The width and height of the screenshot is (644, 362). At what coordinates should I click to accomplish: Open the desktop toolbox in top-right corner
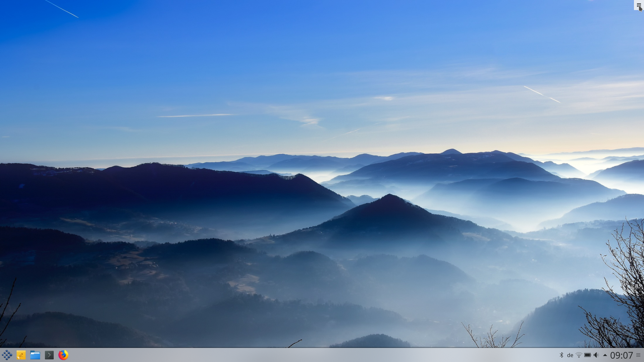point(638,6)
